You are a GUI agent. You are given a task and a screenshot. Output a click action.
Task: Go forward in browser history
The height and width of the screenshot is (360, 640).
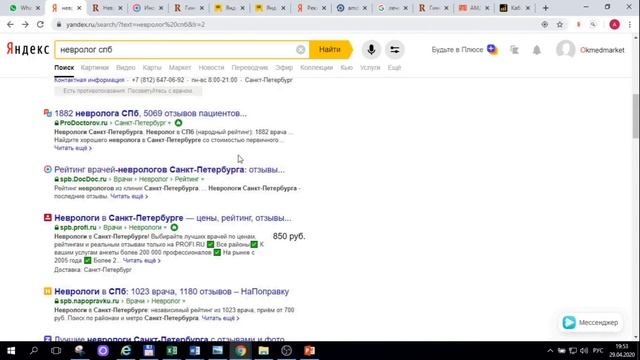pyautogui.click(x=25, y=24)
